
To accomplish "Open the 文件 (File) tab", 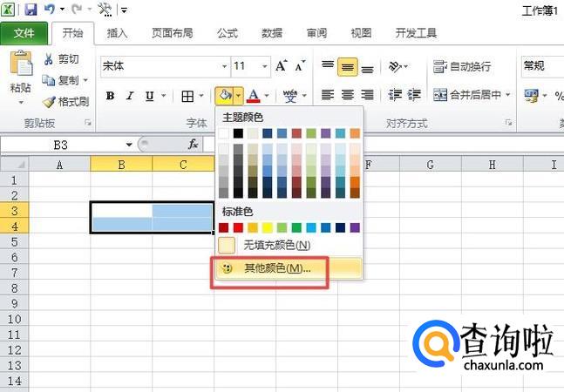I will [x=24, y=33].
